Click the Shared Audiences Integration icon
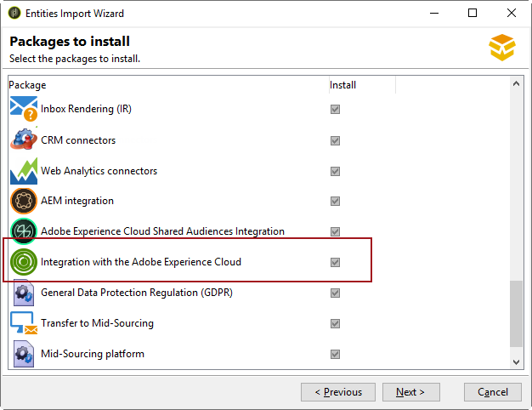Screen dimensions: 532x410 24,231
